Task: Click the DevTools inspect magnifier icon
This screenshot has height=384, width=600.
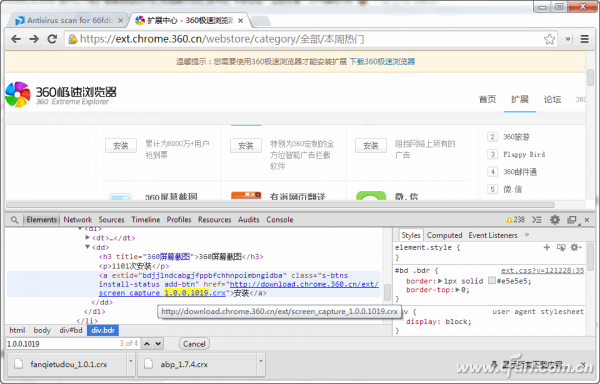Action: pyautogui.click(x=14, y=220)
